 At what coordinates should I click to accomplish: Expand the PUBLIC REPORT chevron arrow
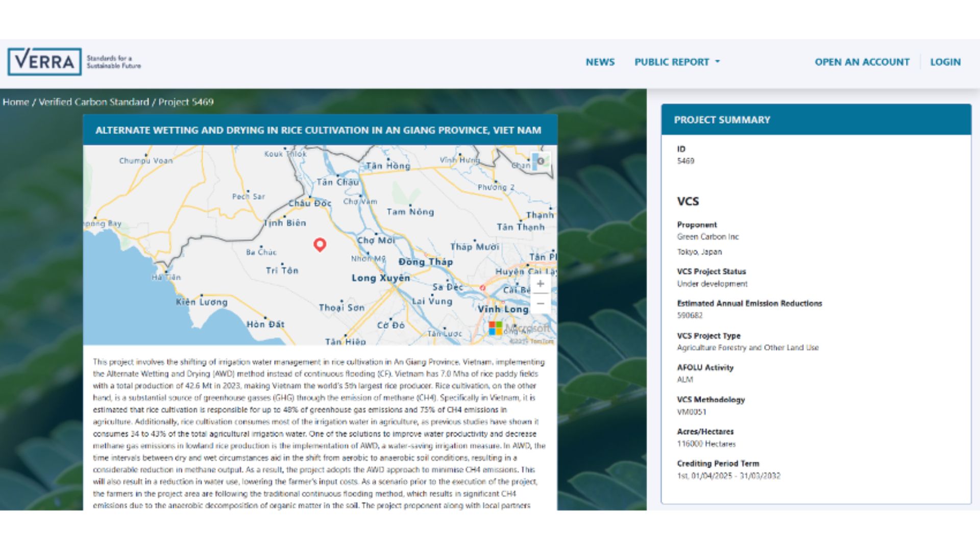(717, 62)
